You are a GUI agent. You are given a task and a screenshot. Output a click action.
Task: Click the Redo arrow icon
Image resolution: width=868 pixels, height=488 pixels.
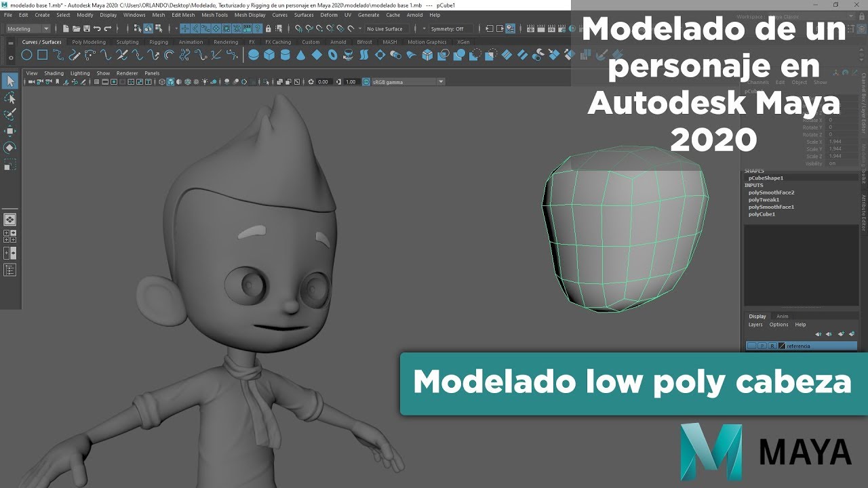click(107, 28)
